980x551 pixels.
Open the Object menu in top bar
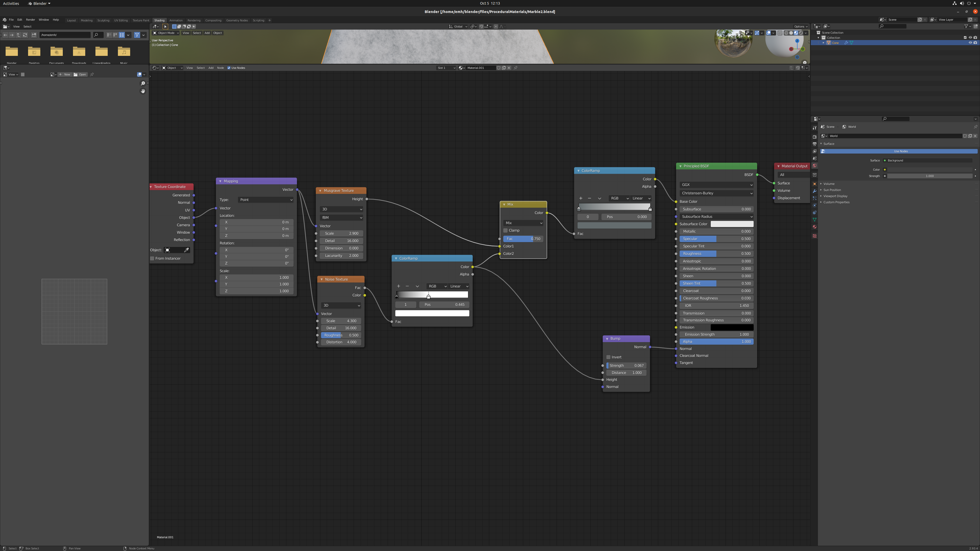coord(217,32)
